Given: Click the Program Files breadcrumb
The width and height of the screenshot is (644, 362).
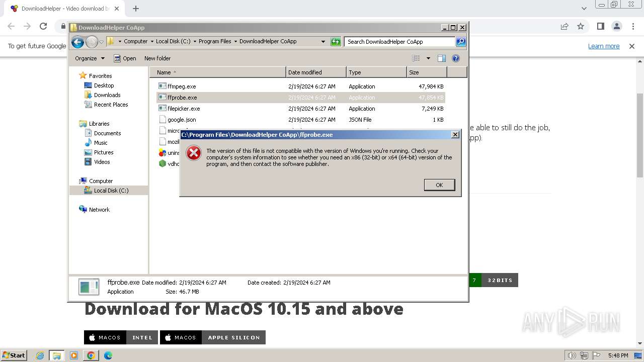Looking at the screenshot, I should [215, 42].
